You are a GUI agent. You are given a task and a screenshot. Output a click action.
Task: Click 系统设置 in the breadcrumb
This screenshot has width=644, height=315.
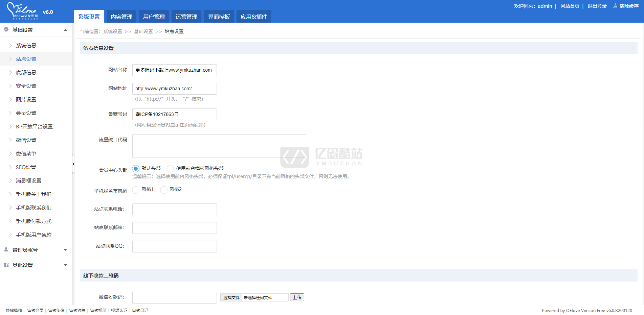coord(113,31)
